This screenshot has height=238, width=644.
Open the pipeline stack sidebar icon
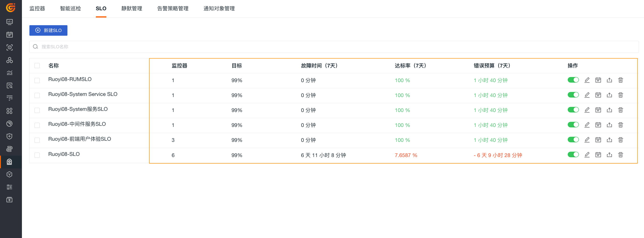click(x=10, y=149)
